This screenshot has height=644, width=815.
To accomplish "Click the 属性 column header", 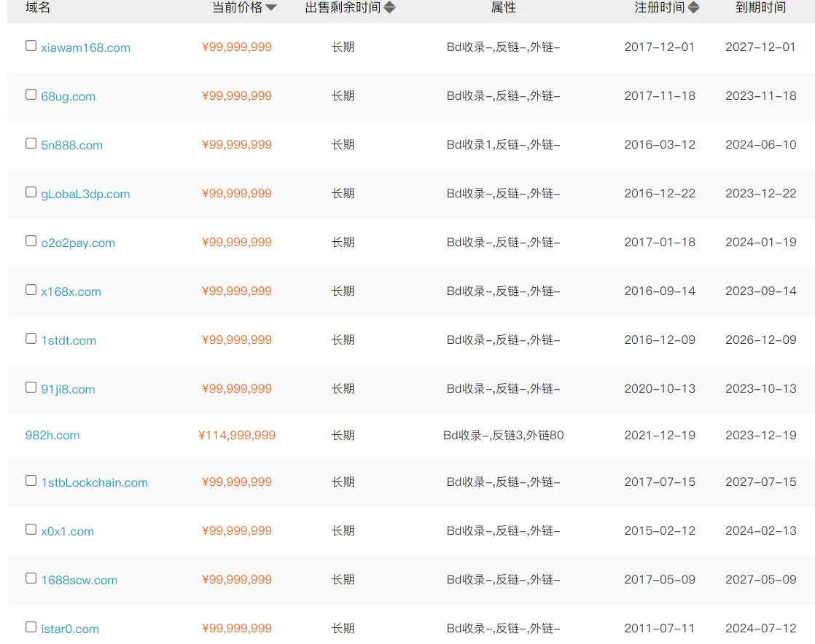I will click(x=503, y=8).
